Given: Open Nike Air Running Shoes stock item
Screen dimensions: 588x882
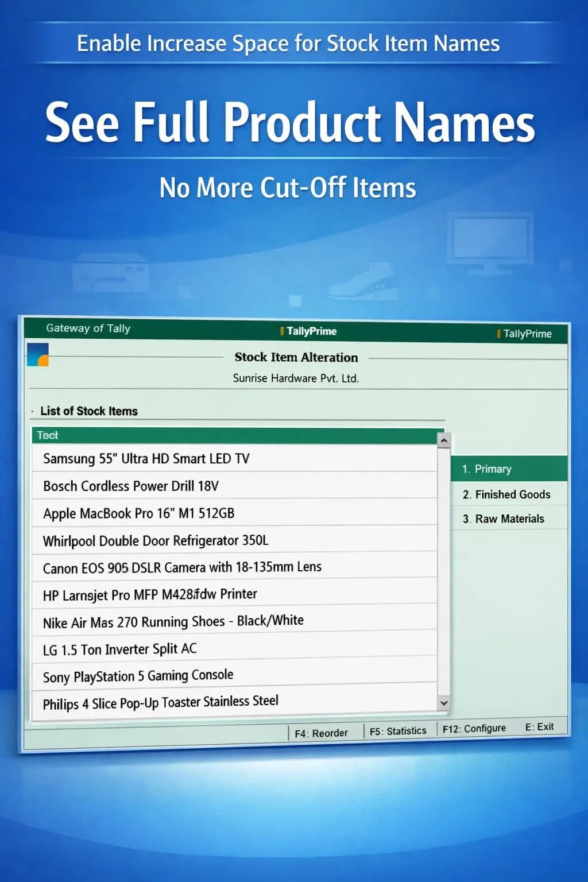Looking at the screenshot, I should [173, 622].
